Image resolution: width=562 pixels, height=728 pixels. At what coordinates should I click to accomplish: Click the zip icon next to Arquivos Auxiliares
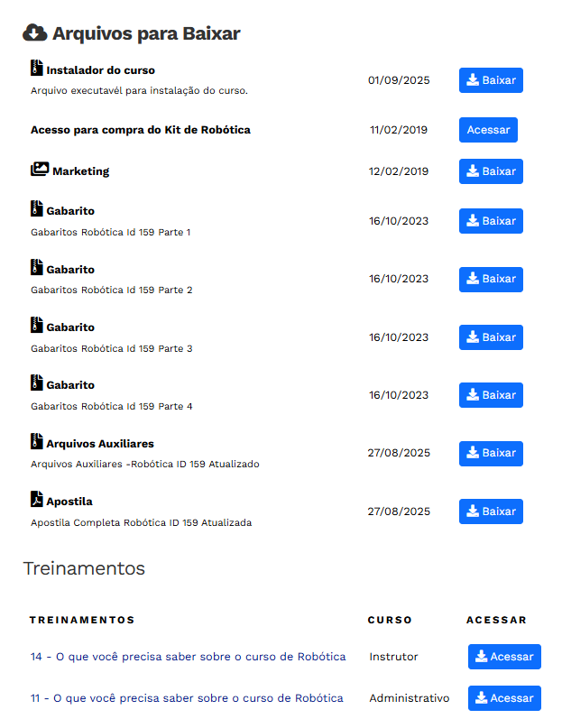36,441
